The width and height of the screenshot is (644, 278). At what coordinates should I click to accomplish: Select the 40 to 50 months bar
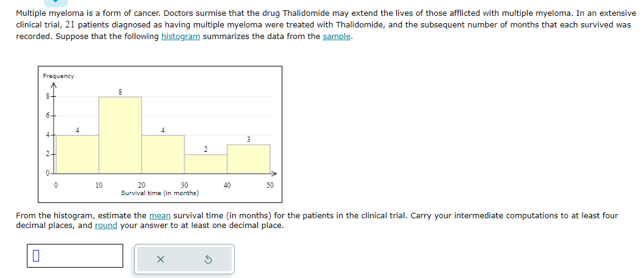[248, 159]
